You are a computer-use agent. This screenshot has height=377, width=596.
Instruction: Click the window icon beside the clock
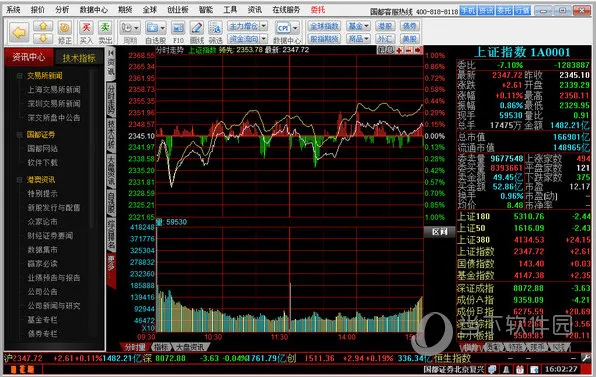click(x=534, y=369)
